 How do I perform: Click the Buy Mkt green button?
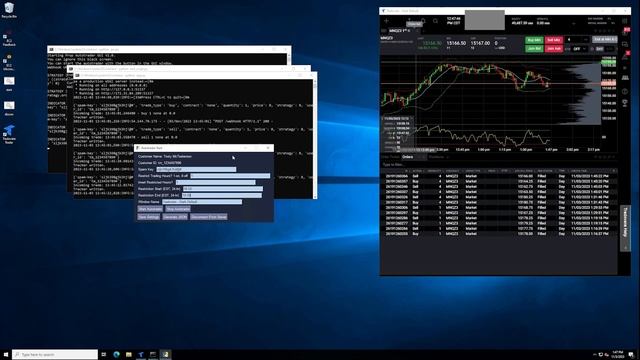[534, 40]
